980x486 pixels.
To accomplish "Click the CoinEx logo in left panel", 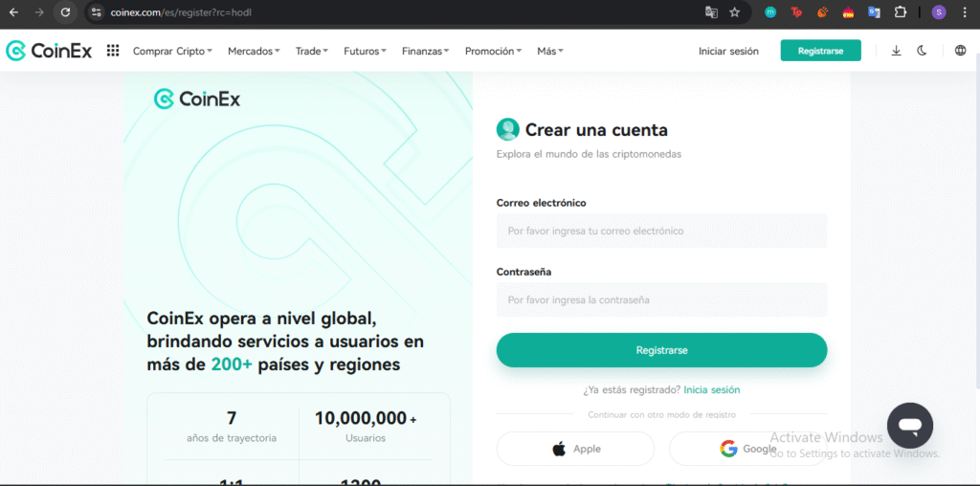I will [197, 99].
